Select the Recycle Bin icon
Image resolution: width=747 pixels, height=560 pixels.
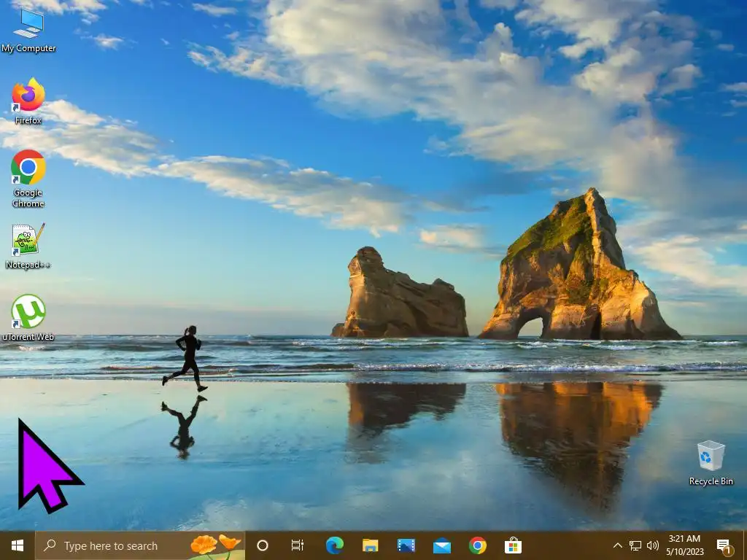click(711, 463)
